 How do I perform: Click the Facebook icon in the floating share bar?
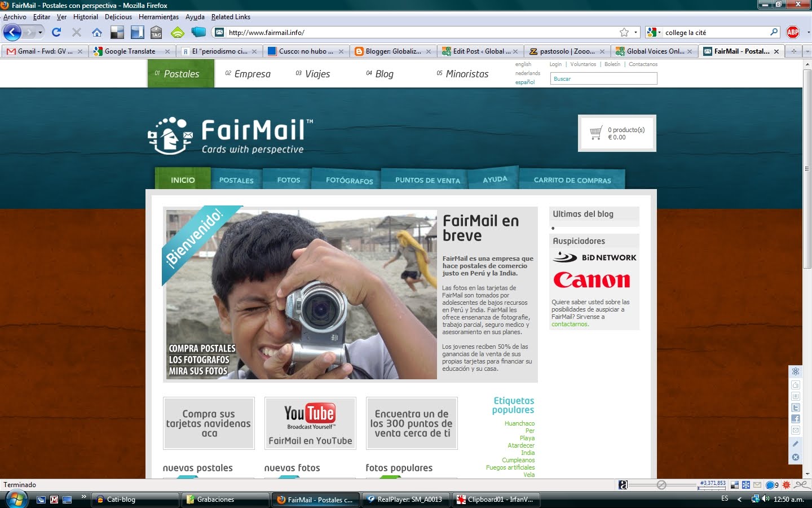point(796,419)
